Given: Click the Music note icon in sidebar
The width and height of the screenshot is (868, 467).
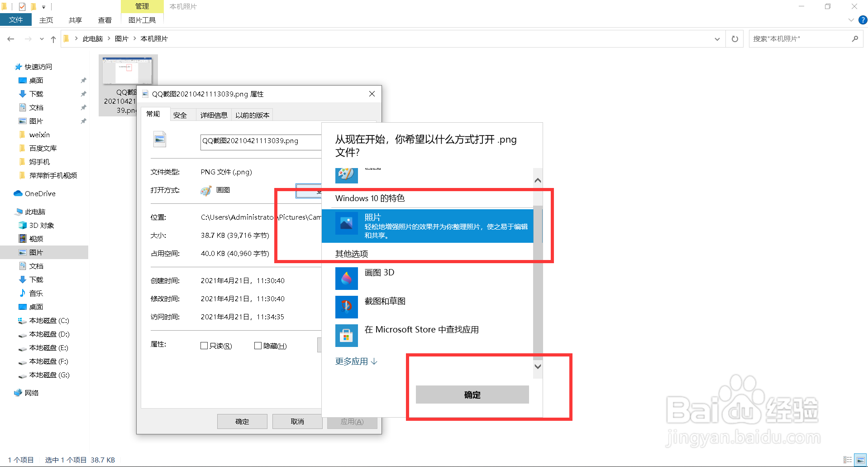Looking at the screenshot, I should pos(23,293).
